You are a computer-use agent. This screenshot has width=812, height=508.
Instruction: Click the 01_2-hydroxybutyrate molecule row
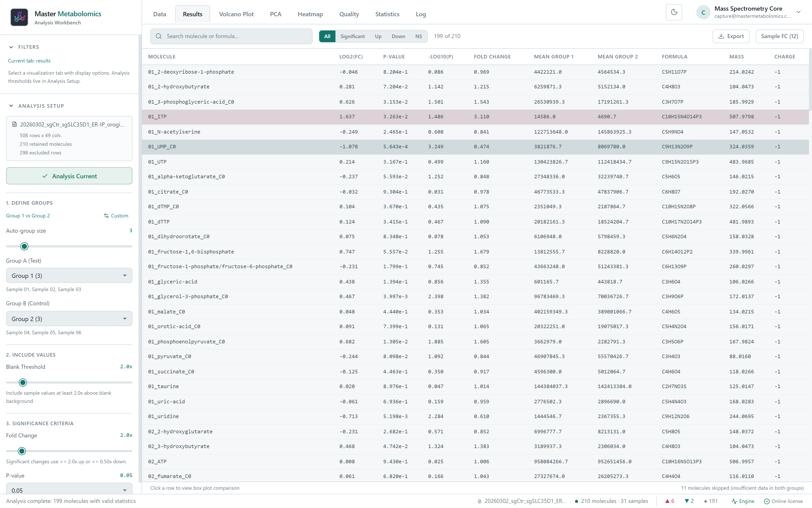475,87
